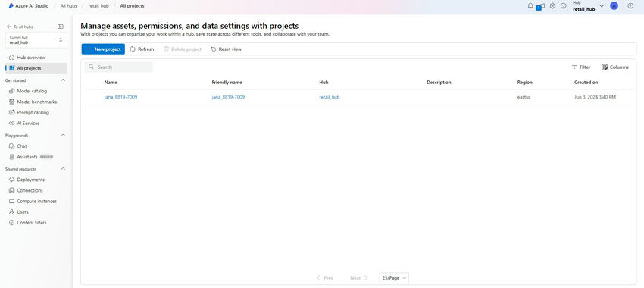Click the To all hubs link

click(23, 27)
